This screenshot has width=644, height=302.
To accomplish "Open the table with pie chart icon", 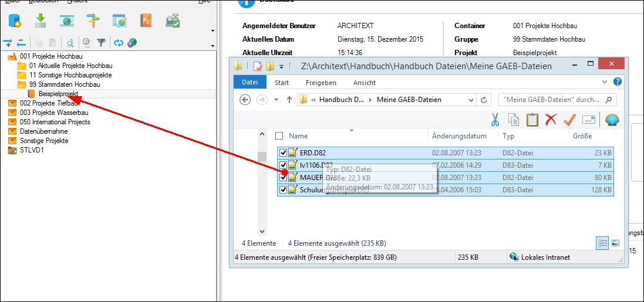I will click(x=120, y=21).
